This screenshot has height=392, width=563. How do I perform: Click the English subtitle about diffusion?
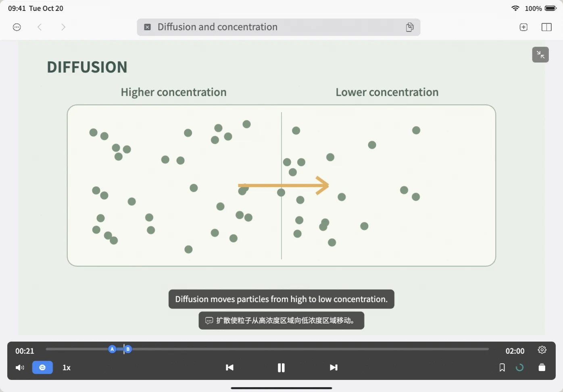[x=281, y=299]
